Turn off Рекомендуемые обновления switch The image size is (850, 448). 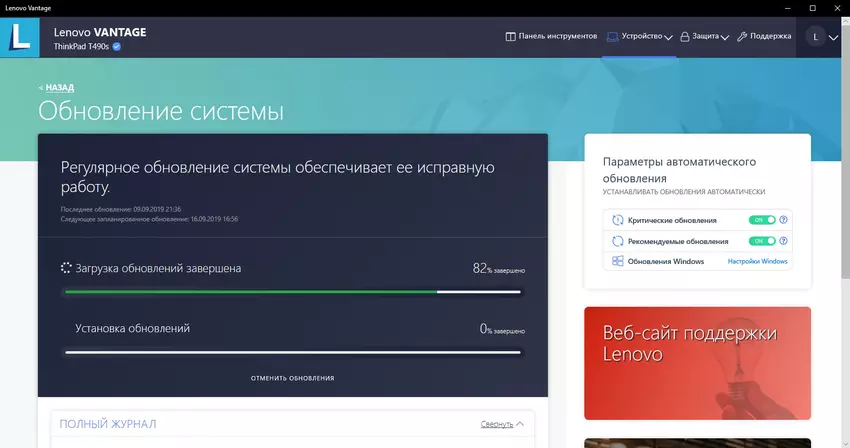tap(762, 241)
